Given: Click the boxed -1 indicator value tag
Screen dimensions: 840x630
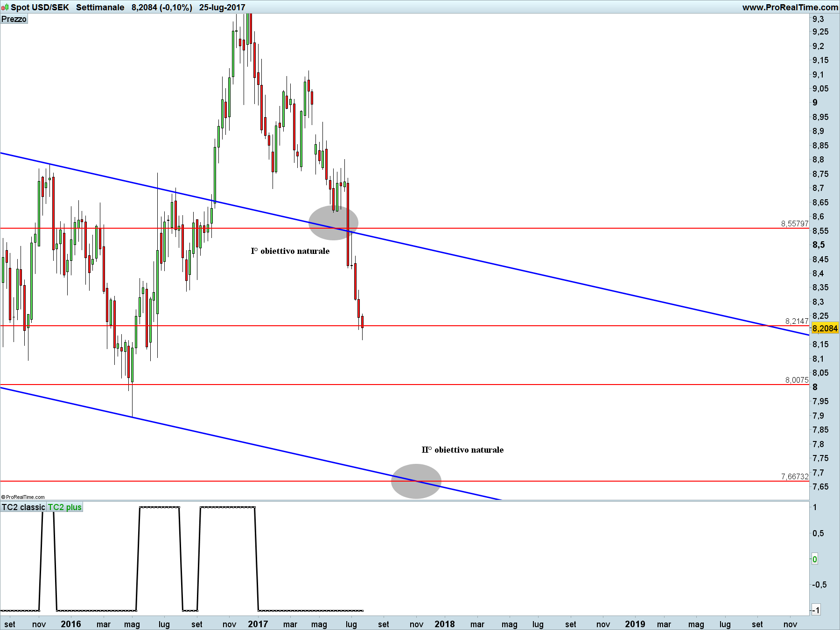Looking at the screenshot, I should point(816,610).
